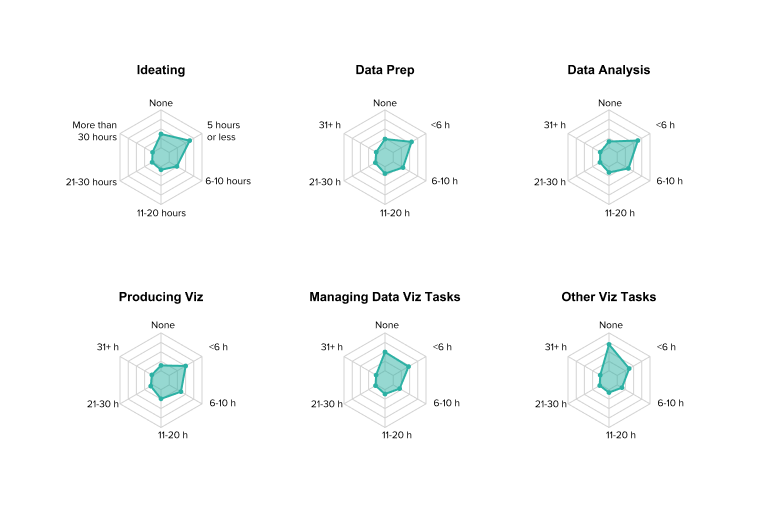Click the None data point in Managing Data Viz Tasks
771x505 pixels.
click(385, 353)
